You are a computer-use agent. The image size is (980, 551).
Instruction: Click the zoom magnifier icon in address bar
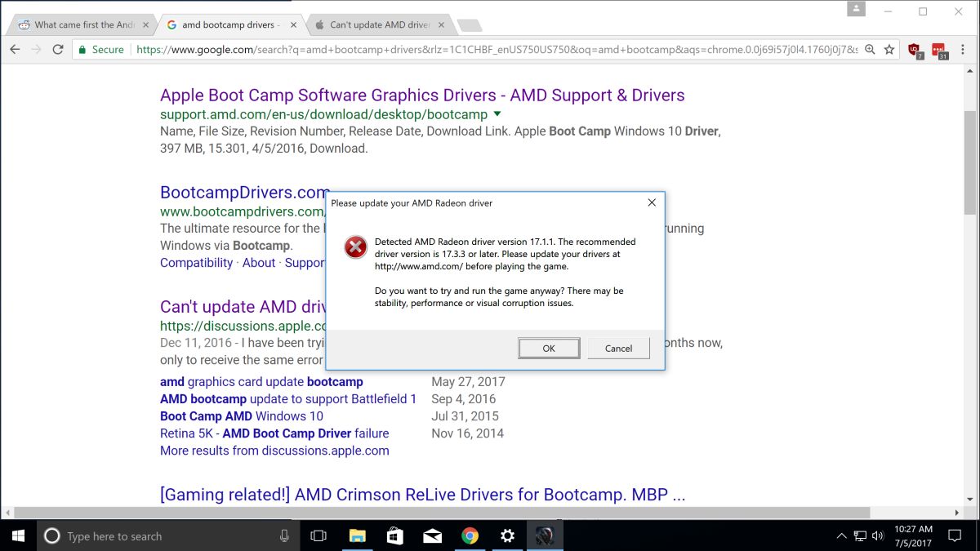point(871,50)
